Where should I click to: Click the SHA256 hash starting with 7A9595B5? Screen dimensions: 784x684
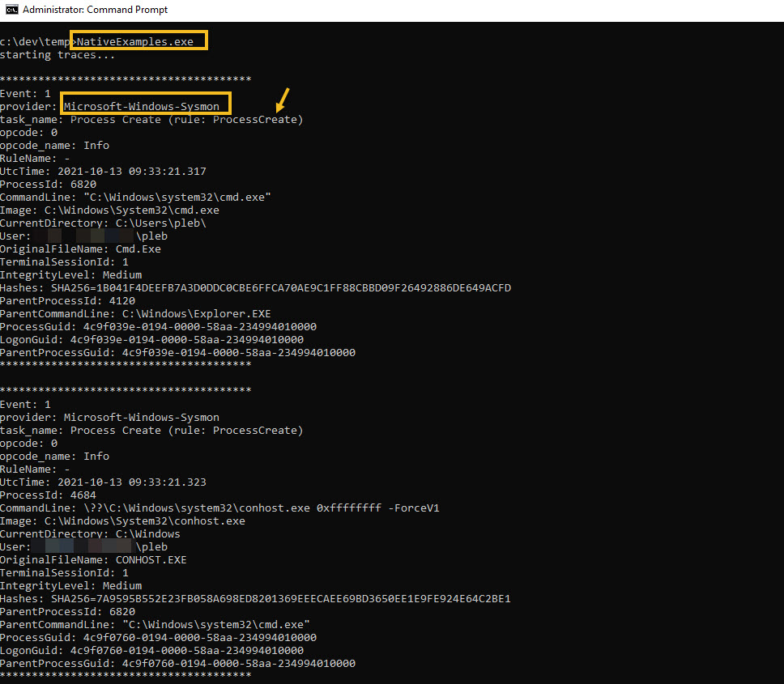281,599
